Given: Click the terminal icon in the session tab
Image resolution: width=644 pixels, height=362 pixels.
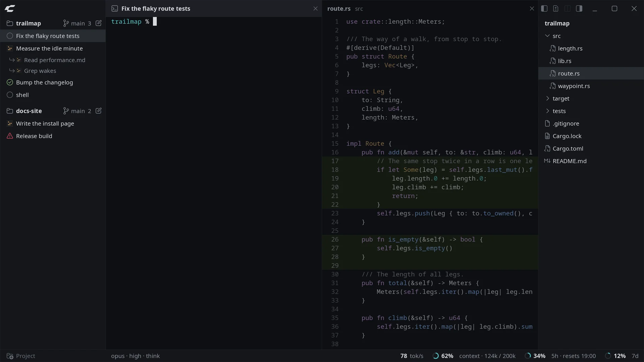Looking at the screenshot, I should pos(115,9).
